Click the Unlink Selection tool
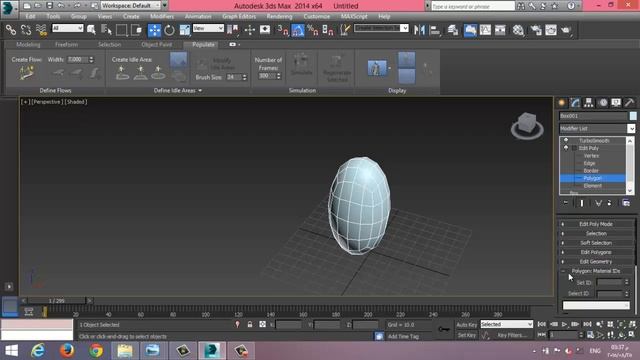The image size is (640, 360). (x=26, y=30)
